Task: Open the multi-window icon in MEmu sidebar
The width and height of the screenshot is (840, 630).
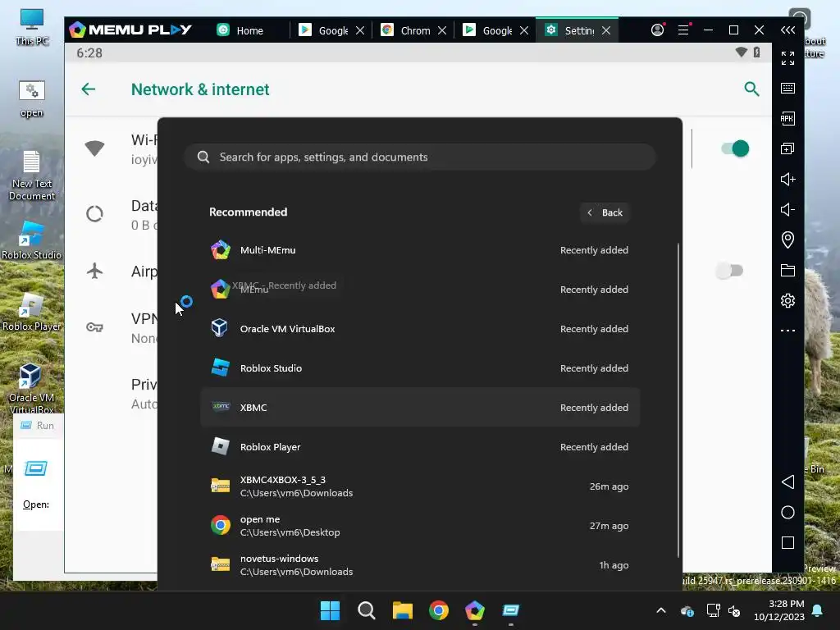Action: pyautogui.click(x=787, y=149)
